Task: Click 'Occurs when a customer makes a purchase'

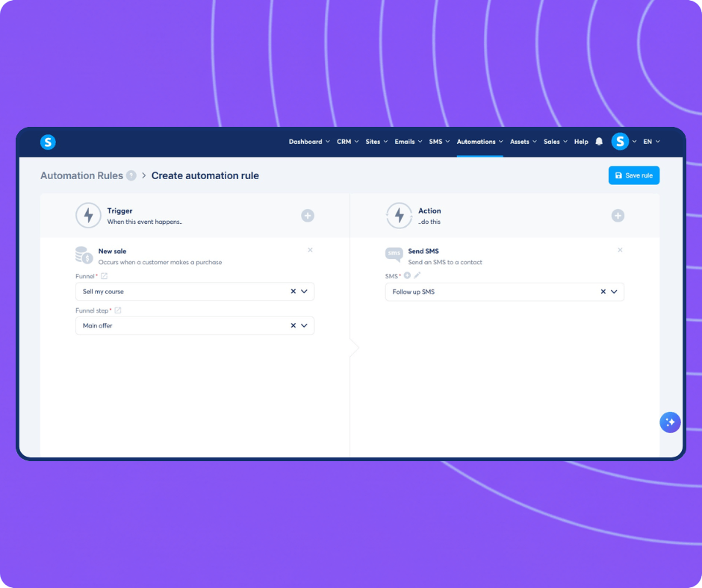Action: (x=160, y=262)
